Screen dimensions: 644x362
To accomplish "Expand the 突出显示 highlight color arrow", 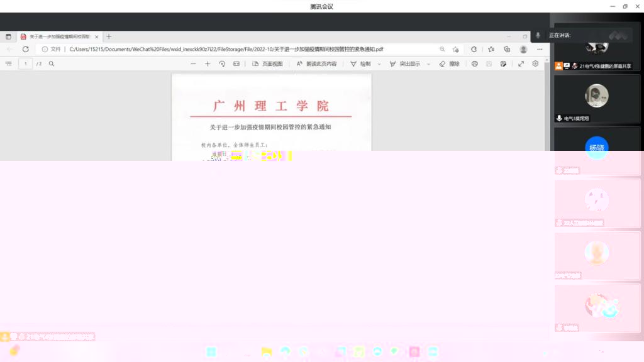I will pos(428,64).
